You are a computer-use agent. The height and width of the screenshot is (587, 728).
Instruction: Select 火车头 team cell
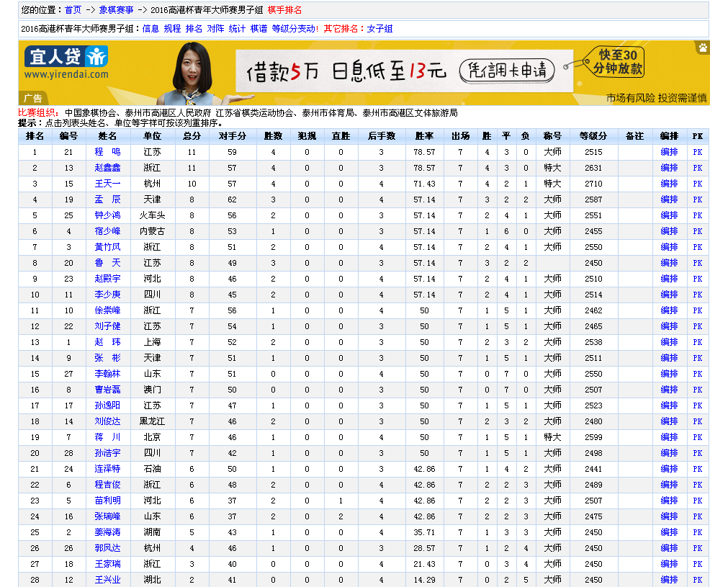click(x=152, y=215)
